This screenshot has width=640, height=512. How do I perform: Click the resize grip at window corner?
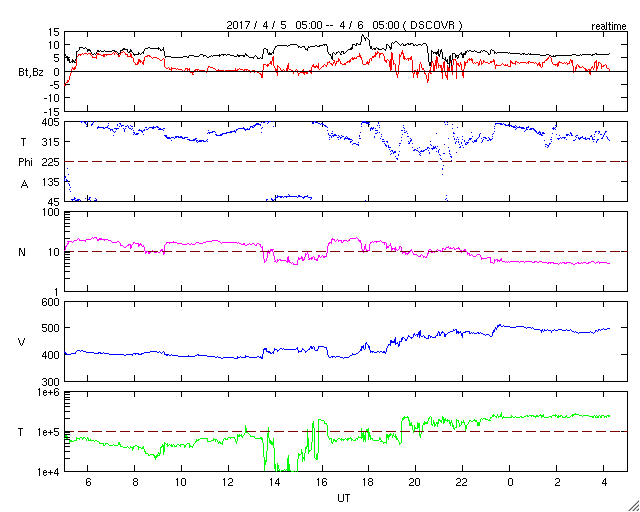click(x=633, y=505)
